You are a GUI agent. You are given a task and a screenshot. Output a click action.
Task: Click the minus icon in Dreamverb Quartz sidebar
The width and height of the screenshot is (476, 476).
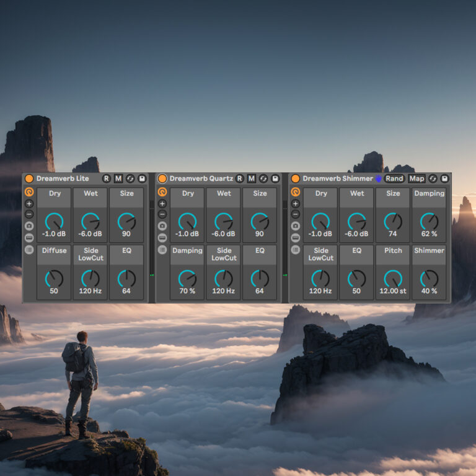coord(162,214)
